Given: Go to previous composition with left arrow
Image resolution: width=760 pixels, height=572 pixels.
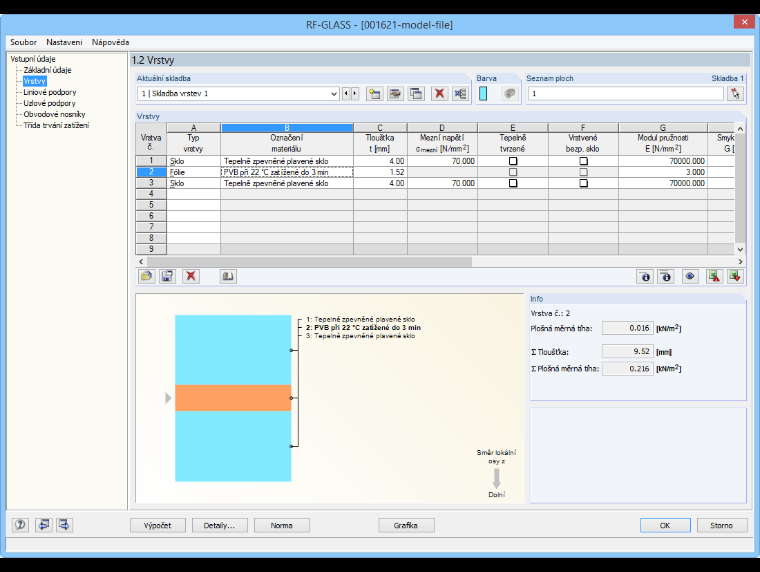Looking at the screenshot, I should [346, 94].
